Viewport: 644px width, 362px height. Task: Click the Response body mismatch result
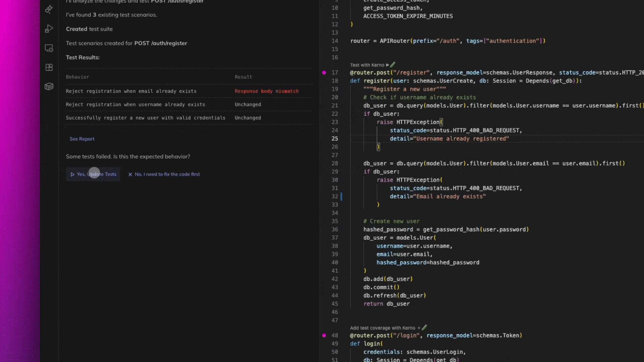266,91
